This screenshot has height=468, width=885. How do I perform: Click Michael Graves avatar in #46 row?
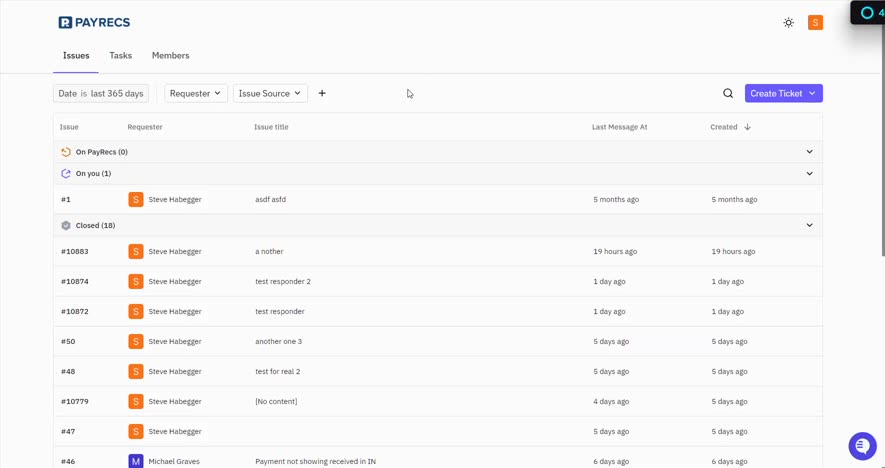click(x=135, y=461)
